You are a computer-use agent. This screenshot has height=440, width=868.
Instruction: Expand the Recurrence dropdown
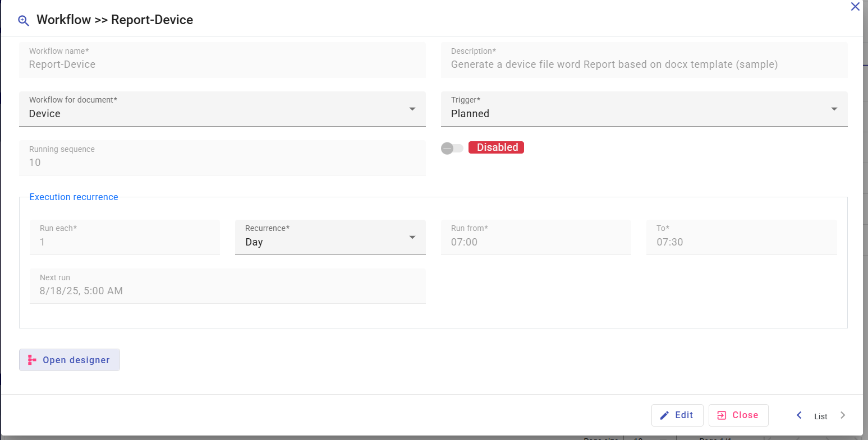tap(412, 238)
